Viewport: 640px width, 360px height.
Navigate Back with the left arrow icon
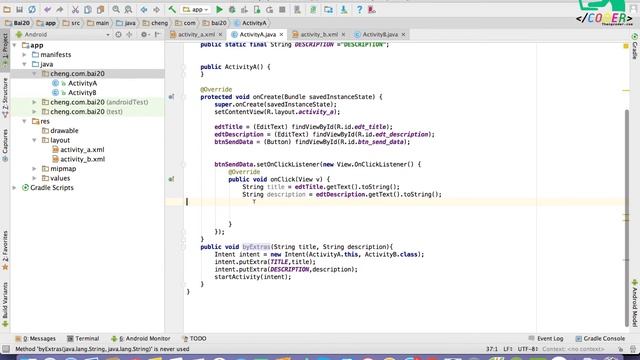coord(144,9)
